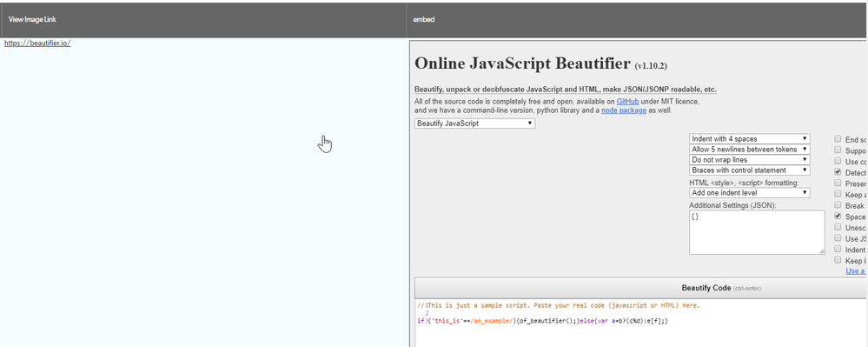Image resolution: width=868 pixels, height=347 pixels.
Task: Expand the Indent with 4 spaces dropdown
Action: [750, 138]
